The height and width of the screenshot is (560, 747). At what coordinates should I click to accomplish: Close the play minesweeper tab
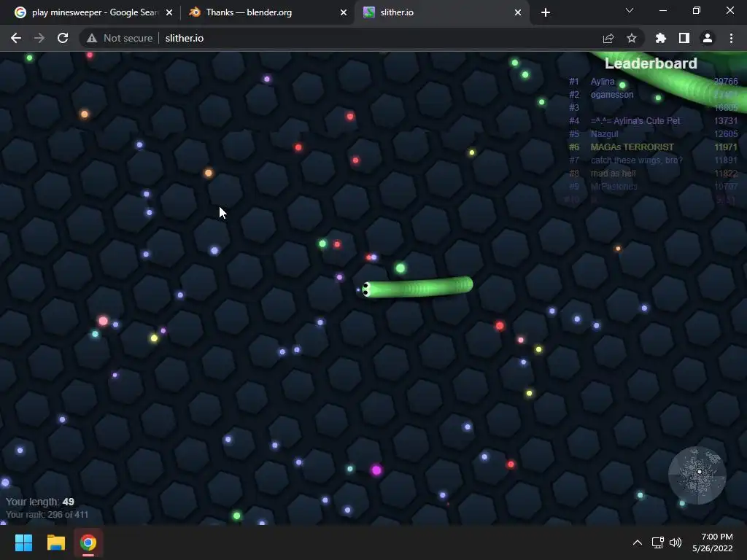pyautogui.click(x=169, y=12)
